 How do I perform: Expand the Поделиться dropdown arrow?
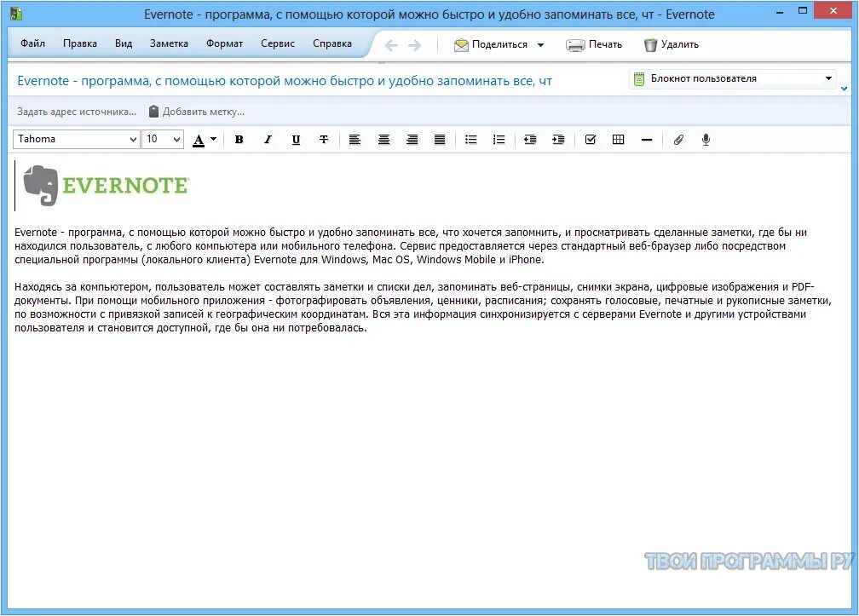click(x=540, y=45)
